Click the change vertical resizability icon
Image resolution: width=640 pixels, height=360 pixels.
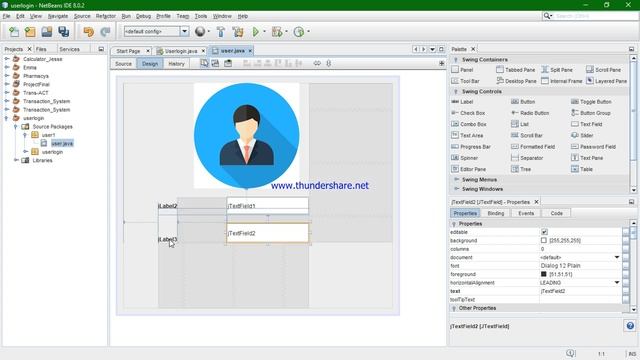329,63
